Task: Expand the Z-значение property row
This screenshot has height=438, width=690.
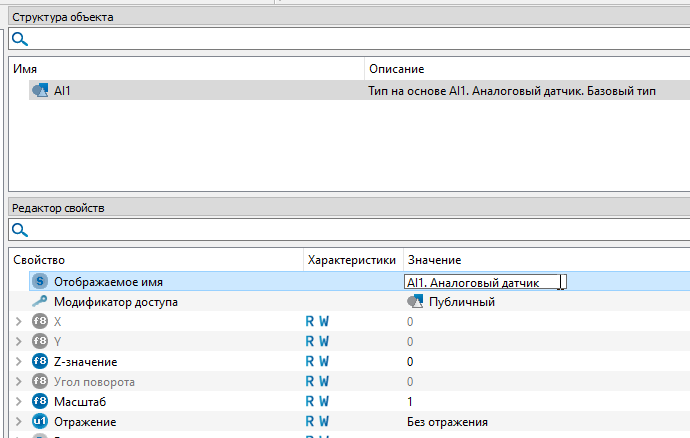Action: point(19,362)
